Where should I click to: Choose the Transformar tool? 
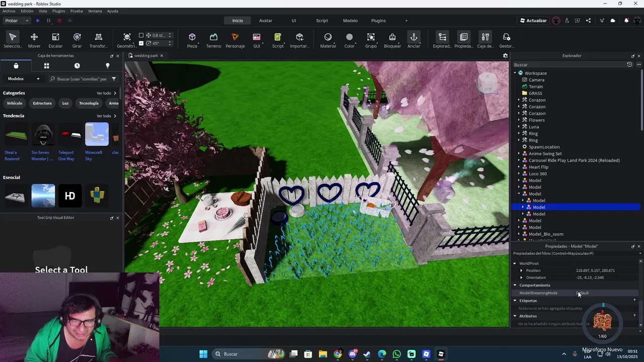pyautogui.click(x=99, y=40)
